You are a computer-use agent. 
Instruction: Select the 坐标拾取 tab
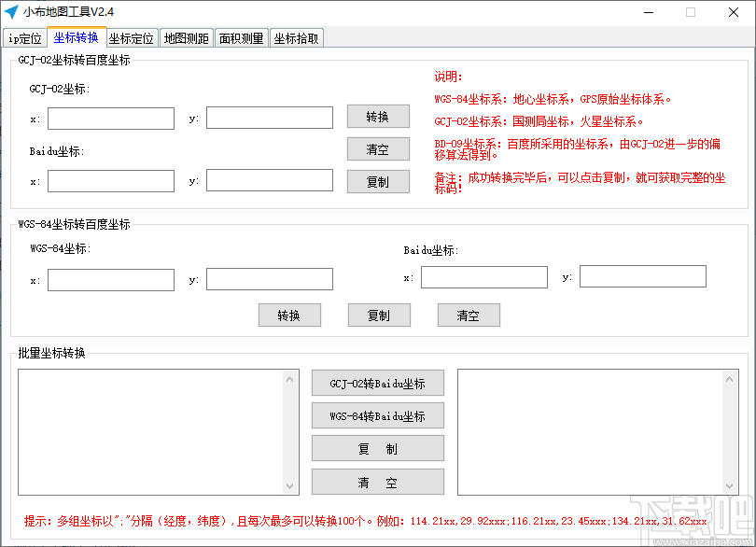(295, 37)
